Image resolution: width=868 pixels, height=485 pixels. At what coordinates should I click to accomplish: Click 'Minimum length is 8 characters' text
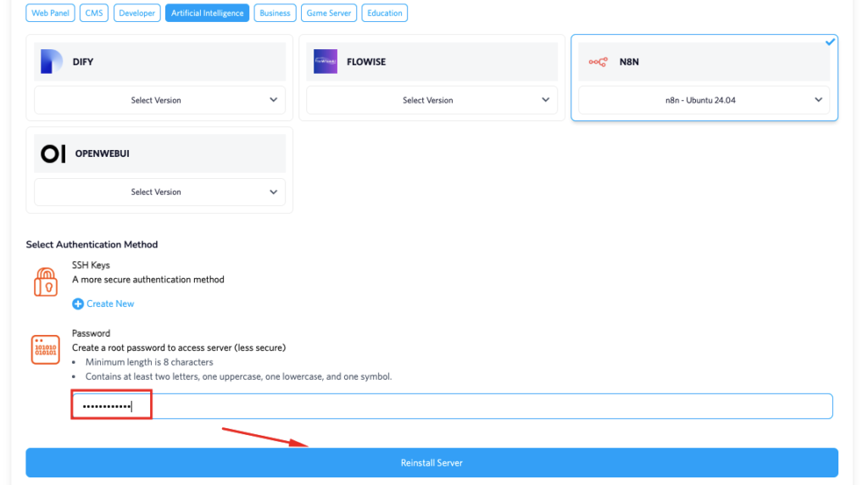tap(149, 362)
